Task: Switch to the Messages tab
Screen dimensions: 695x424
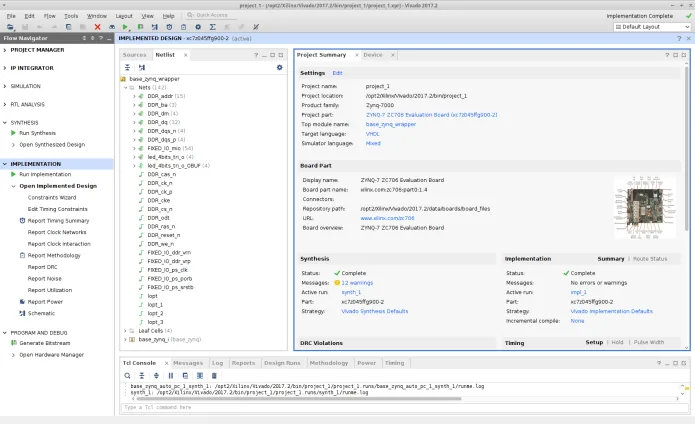Action: point(188,363)
